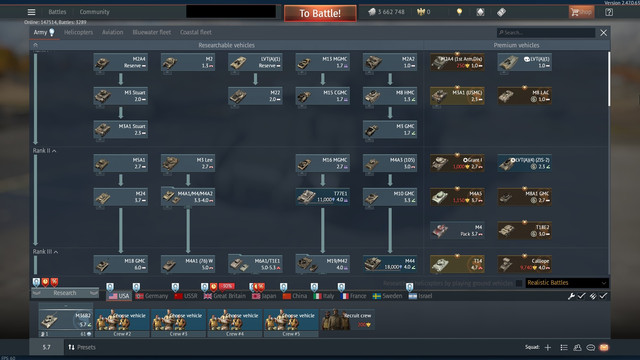The image size is (640, 360).
Task: Open the Shop button
Action: coord(581,12)
